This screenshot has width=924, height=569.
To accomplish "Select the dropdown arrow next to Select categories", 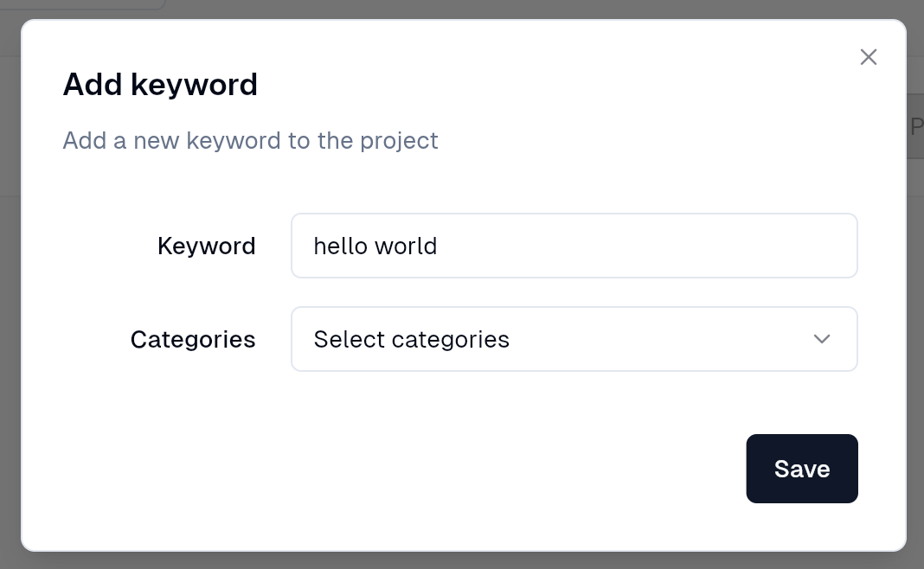I will click(x=822, y=339).
